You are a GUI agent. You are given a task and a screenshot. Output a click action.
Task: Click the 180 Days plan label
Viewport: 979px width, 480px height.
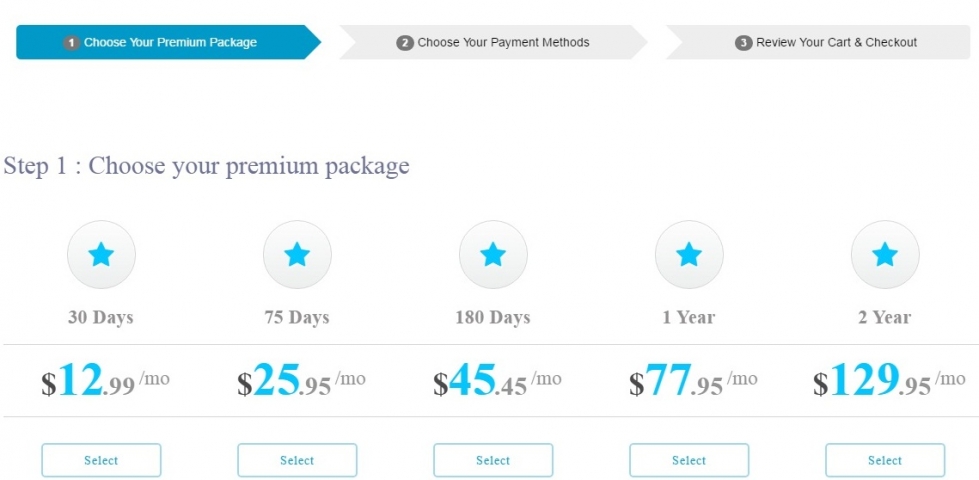click(493, 317)
